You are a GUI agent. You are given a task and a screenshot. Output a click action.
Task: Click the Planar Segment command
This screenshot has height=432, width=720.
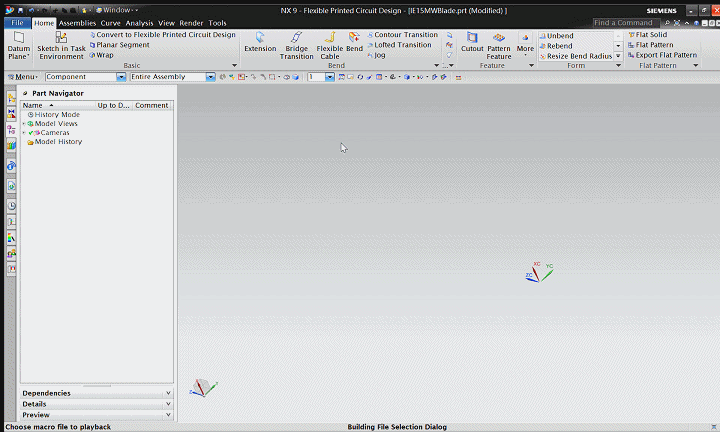119,45
